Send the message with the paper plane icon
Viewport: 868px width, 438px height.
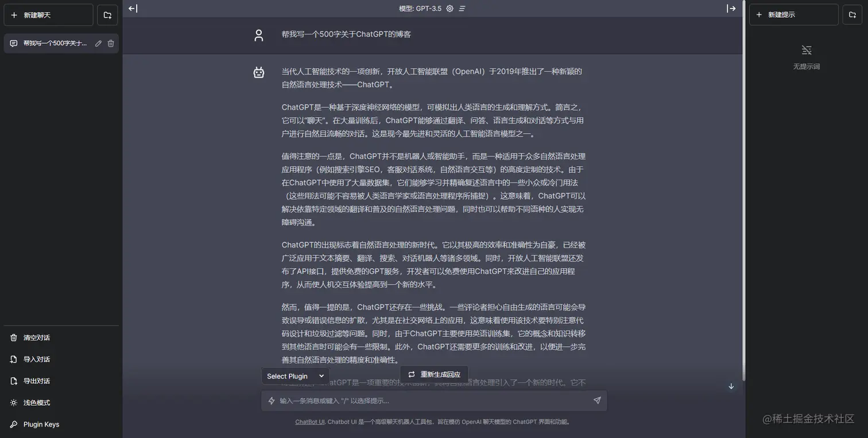click(x=596, y=400)
